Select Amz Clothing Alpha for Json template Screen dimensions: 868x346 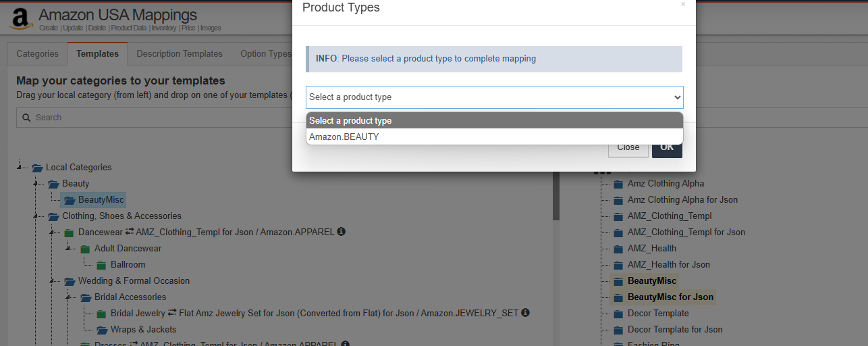(682, 199)
